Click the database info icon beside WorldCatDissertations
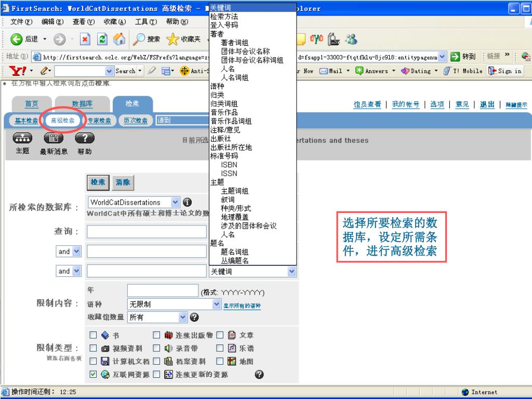 point(187,202)
